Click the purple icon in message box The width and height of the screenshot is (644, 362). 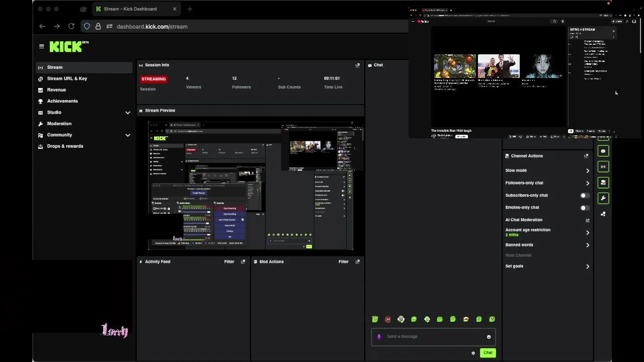coord(379,337)
